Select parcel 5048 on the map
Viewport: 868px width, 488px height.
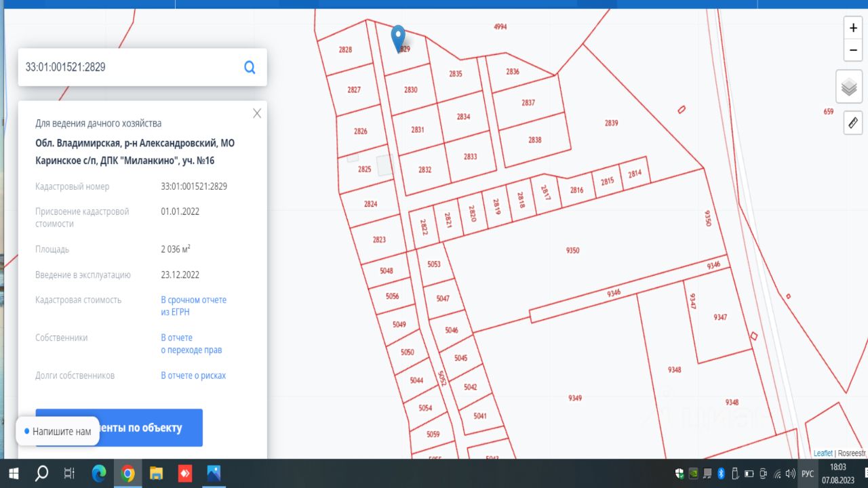click(387, 271)
